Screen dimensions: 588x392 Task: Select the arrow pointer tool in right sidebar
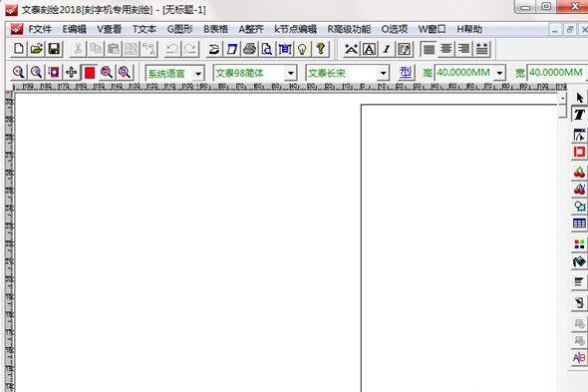(x=579, y=98)
